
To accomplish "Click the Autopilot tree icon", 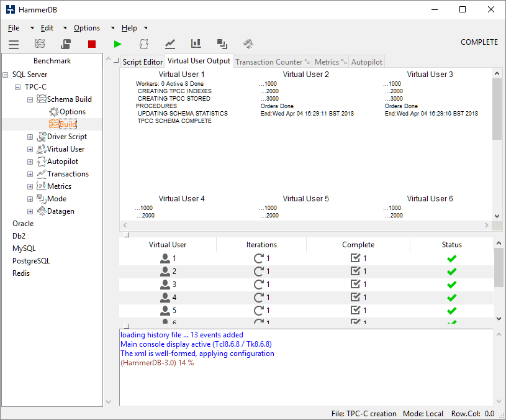I will click(x=42, y=162).
